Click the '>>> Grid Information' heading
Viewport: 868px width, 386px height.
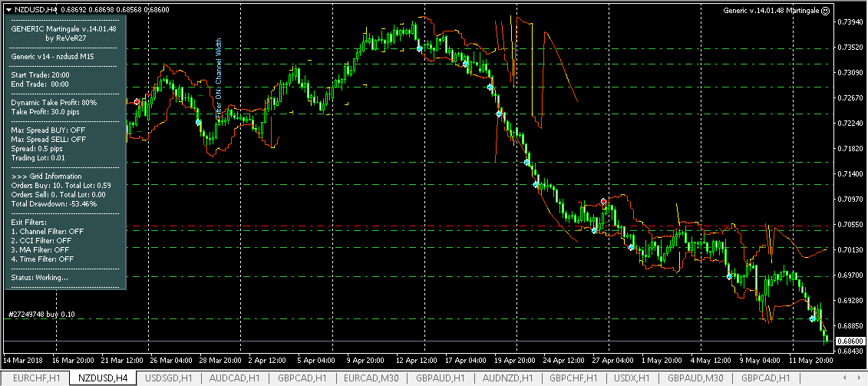pos(46,177)
